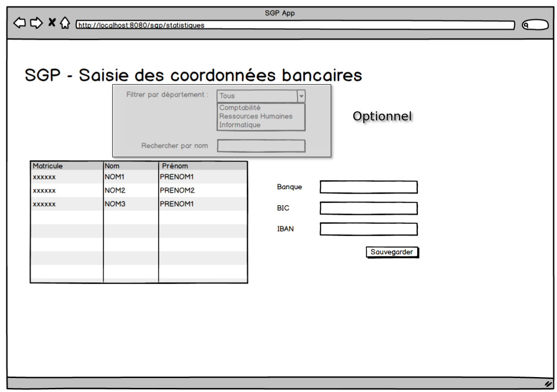The height and width of the screenshot is (392, 557).
Task: Click the browser forward arrow icon
Action: coord(36,23)
